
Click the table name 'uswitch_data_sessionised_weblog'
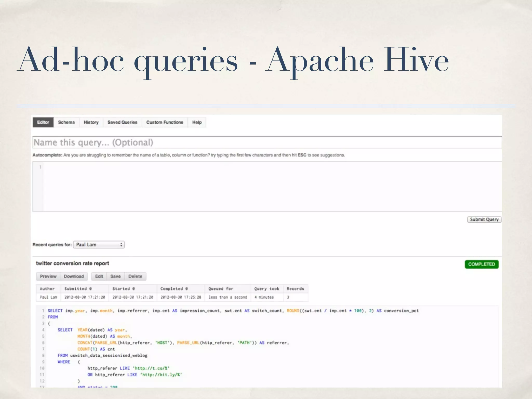click(x=109, y=355)
